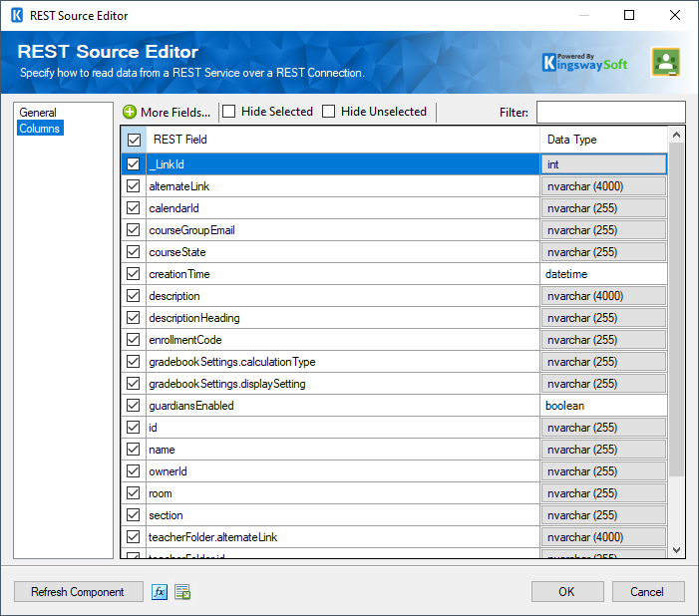Click the documentation icon beside fx button
Screen dimensions: 699x616
coord(182,592)
